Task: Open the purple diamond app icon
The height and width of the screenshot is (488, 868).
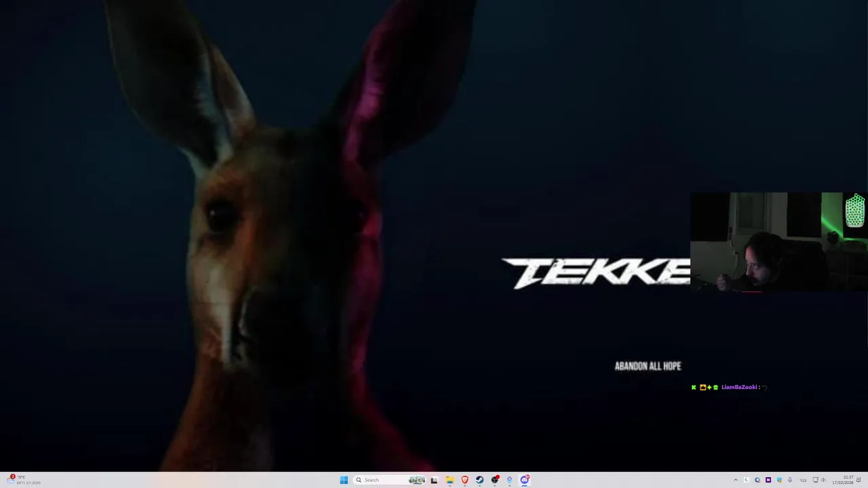Action: pos(509,480)
